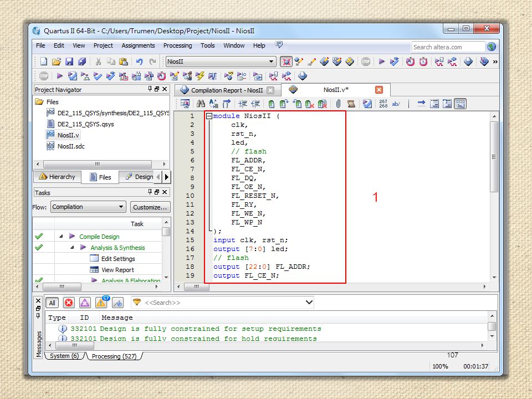532x399 pixels.
Task: Increase indent with the editor toolbar icon
Action: point(243,104)
